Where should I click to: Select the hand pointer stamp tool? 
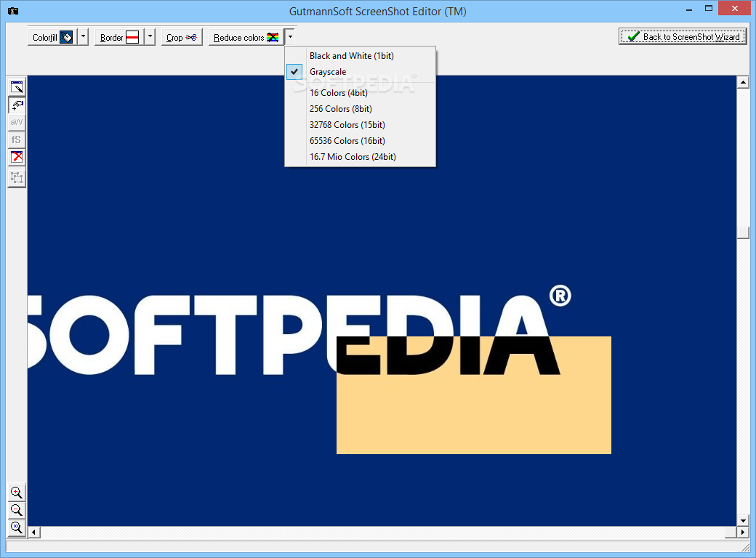(17, 105)
